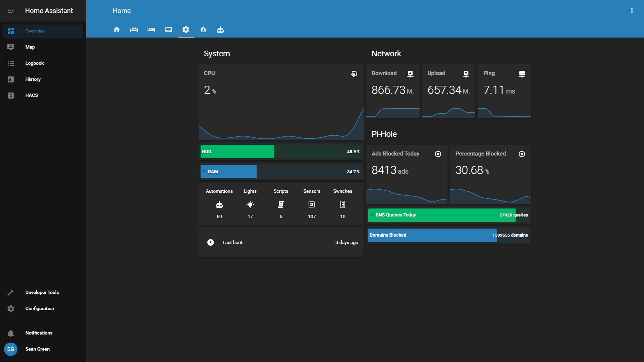Screen dimensions: 644x362
Task: Click the 45.9 % HDD value
Action: pos(354,152)
